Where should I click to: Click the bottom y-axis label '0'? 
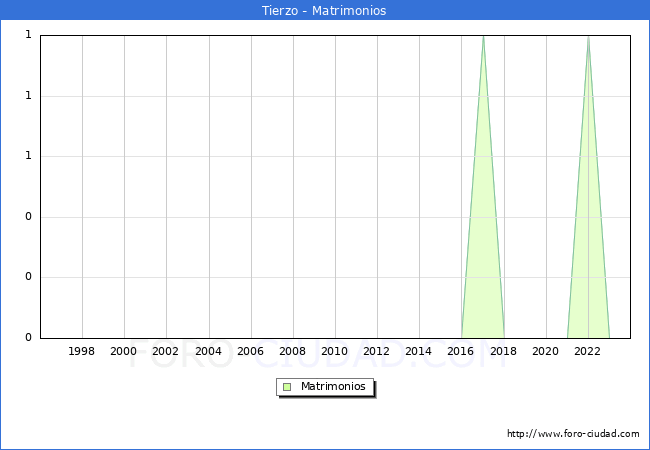(x=28, y=337)
